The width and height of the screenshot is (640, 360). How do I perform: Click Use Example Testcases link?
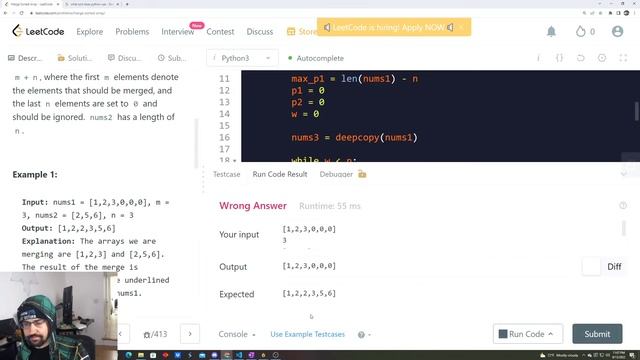pos(307,334)
